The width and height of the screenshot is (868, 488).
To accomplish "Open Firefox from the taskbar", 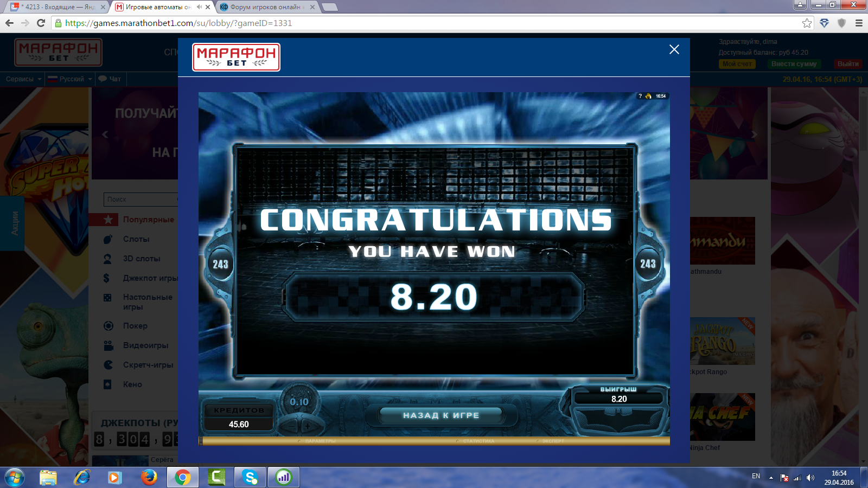I will coord(149,477).
